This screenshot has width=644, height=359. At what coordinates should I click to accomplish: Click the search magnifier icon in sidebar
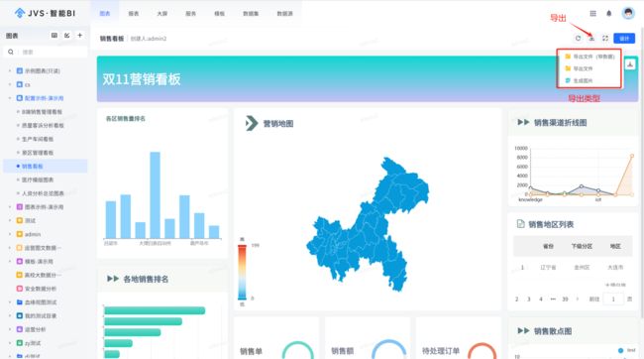point(11,52)
